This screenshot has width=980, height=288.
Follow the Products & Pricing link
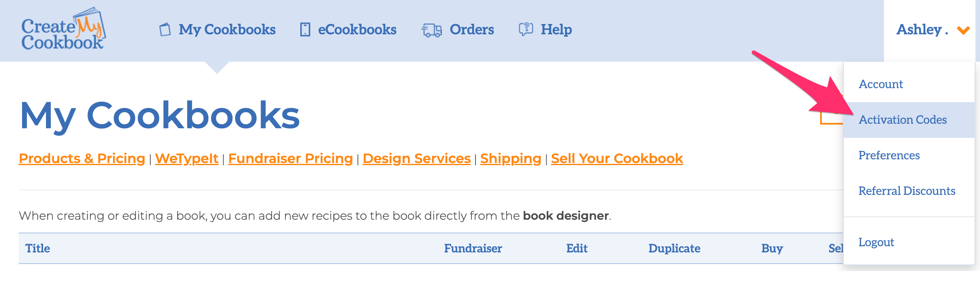pos(82,158)
